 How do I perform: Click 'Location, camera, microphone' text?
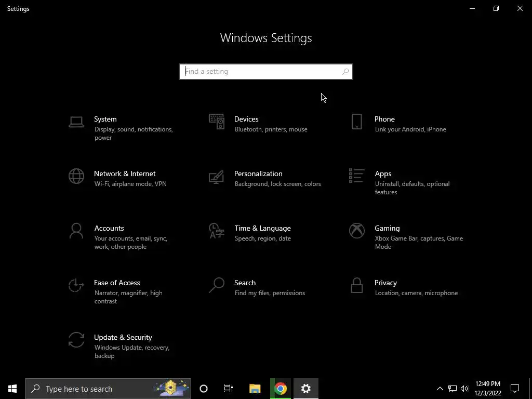[416, 293]
